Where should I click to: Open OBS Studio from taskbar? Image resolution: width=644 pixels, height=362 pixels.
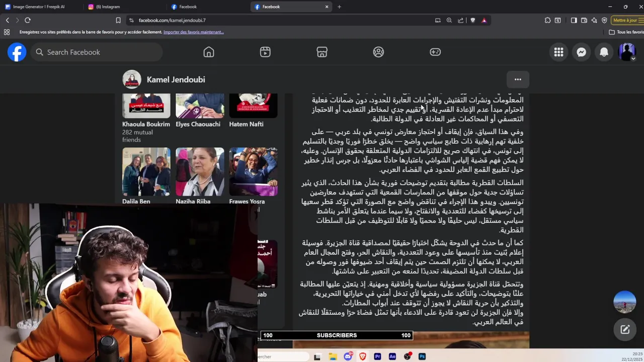408,356
